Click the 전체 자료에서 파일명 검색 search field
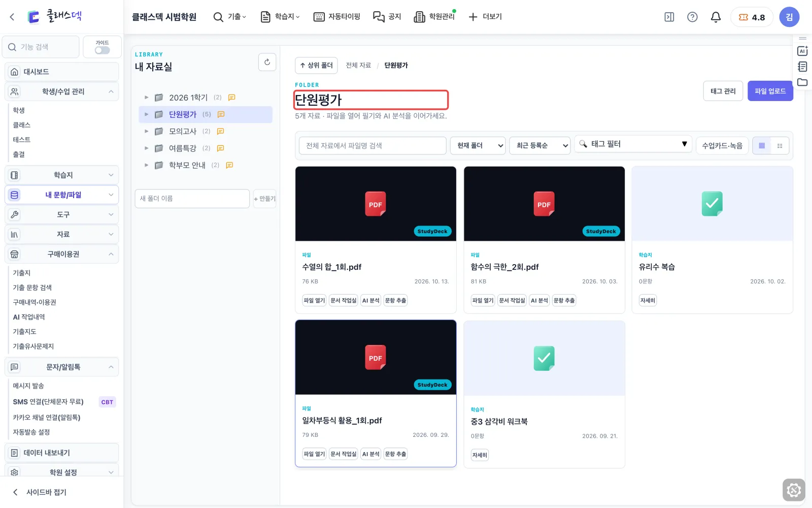 click(x=373, y=146)
